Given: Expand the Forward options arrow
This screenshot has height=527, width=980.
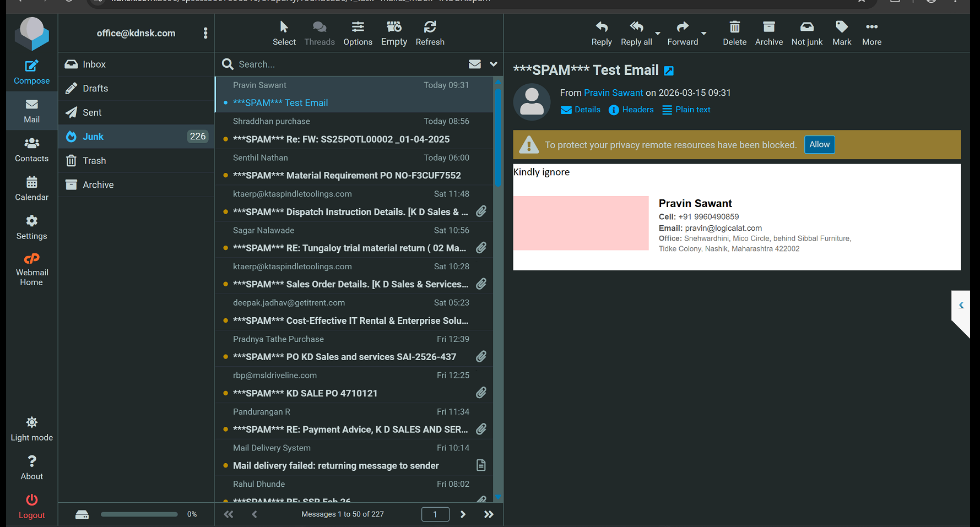Looking at the screenshot, I should (703, 33).
